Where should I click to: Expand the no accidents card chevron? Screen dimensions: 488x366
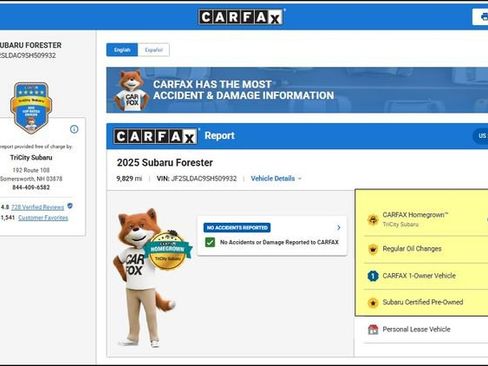[x=339, y=227]
